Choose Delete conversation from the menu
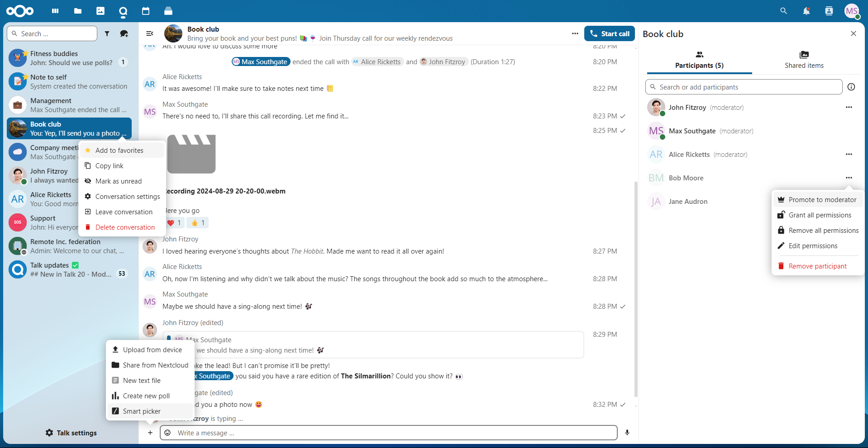Viewport: 868px width, 448px height. 124,227
